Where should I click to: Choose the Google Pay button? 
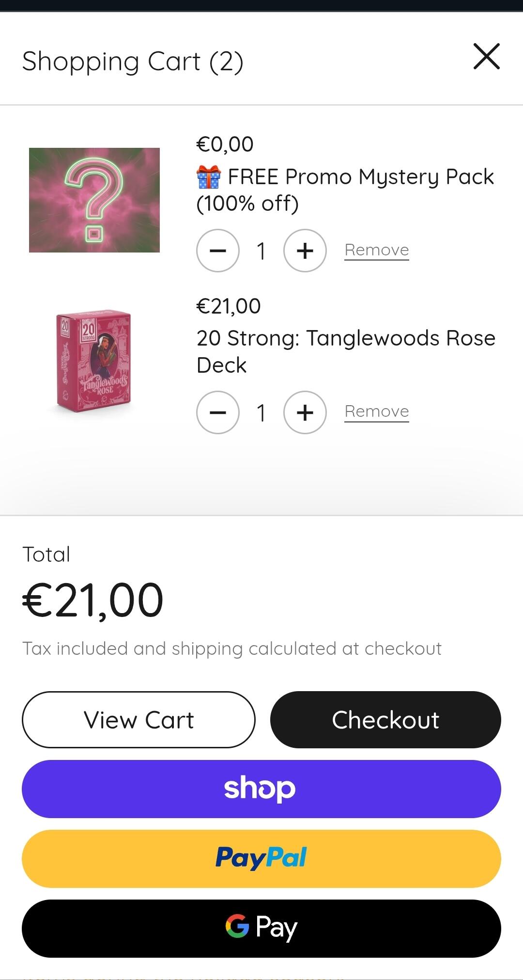[x=261, y=929]
